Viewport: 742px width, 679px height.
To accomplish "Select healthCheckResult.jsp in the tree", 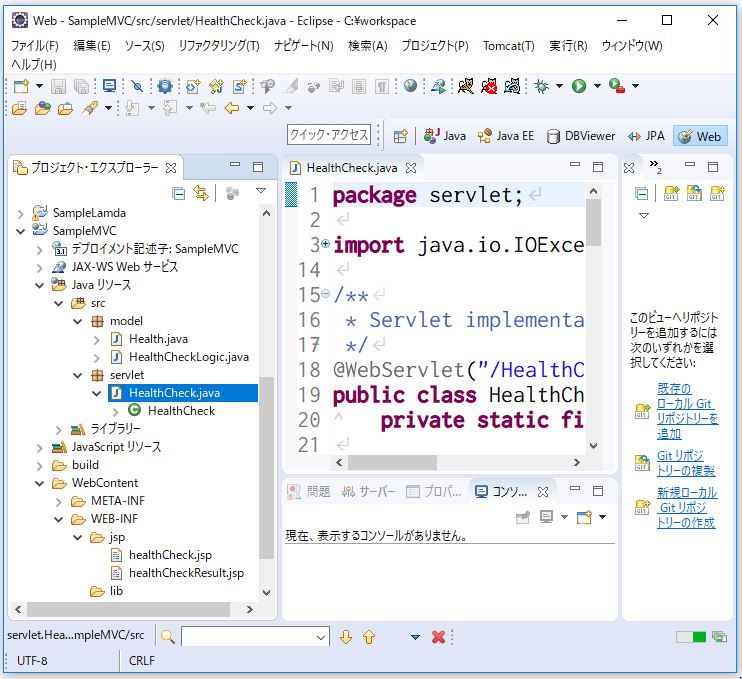I will 186,573.
